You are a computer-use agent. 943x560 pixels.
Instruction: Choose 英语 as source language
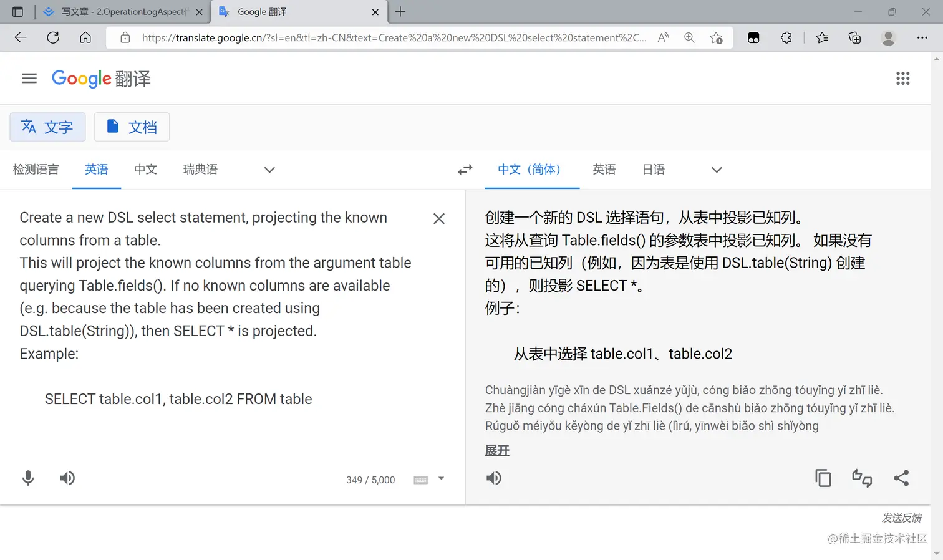click(x=97, y=170)
